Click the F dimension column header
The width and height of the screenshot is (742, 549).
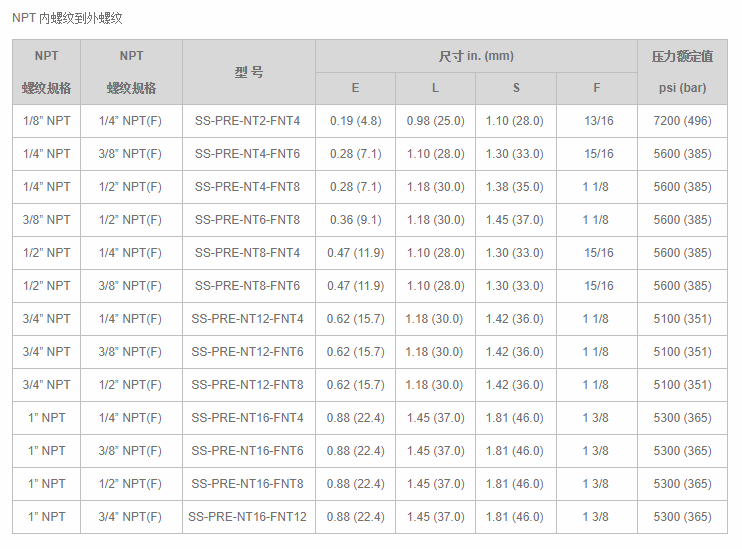(597, 88)
